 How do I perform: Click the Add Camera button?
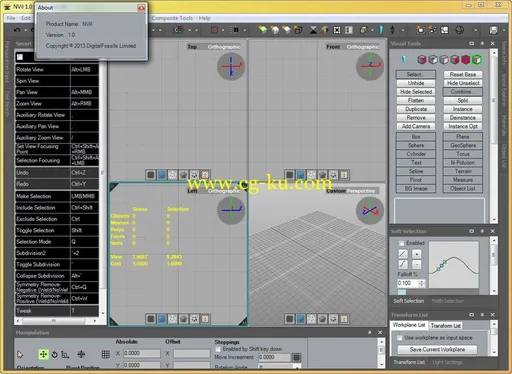416,126
